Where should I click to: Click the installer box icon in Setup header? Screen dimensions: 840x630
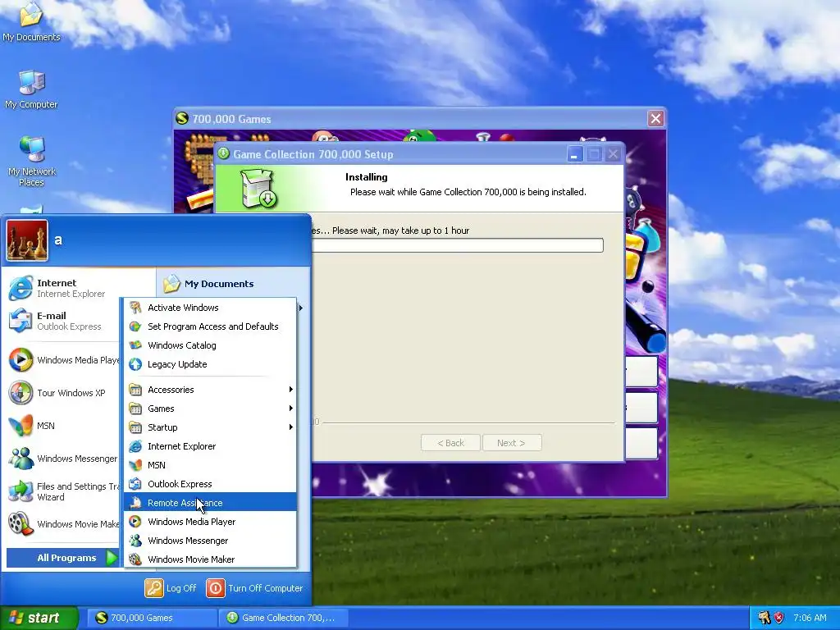pyautogui.click(x=258, y=189)
